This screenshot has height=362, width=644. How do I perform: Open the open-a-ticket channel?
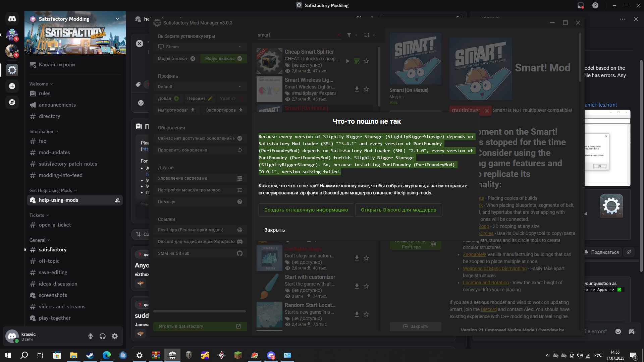pyautogui.click(x=74, y=225)
